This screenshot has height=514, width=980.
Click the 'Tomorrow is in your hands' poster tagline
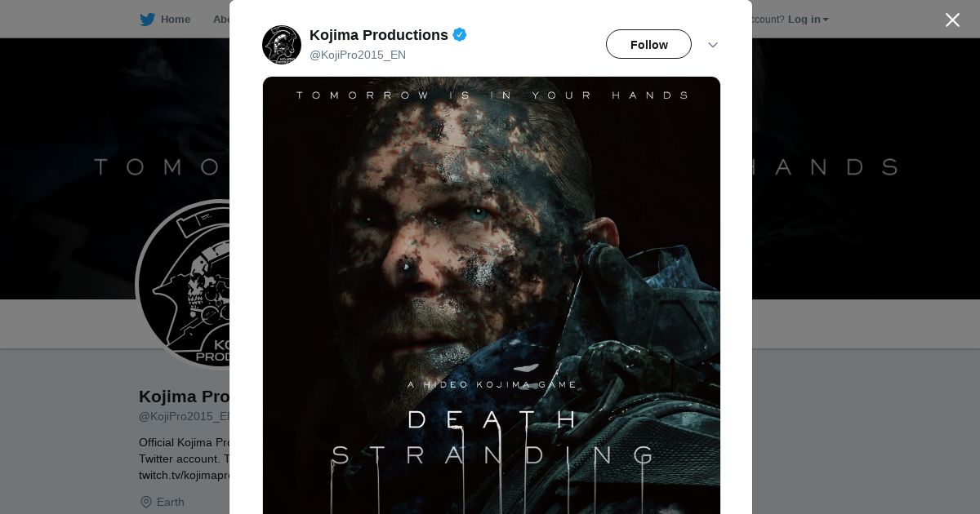(492, 95)
